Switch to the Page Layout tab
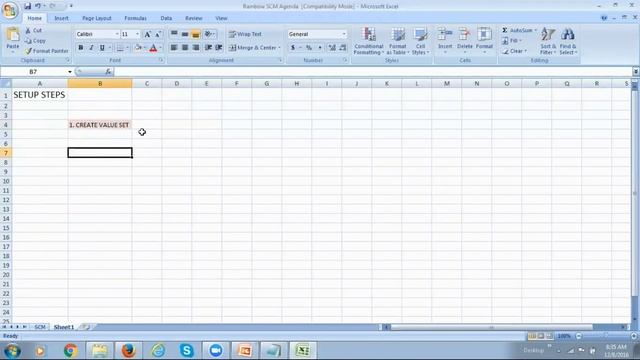The height and width of the screenshot is (360, 640). pyautogui.click(x=97, y=18)
